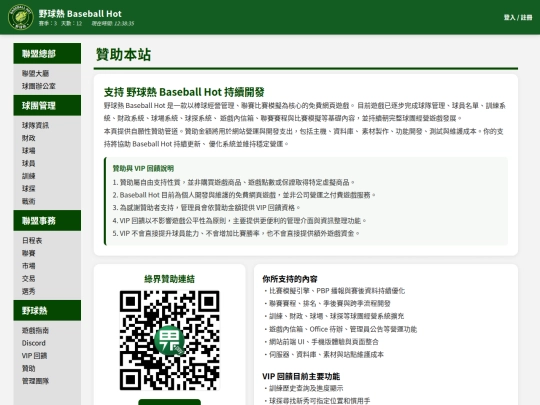Click the 綠界 sponsorship QR code
The image size is (540, 405).
[169, 340]
